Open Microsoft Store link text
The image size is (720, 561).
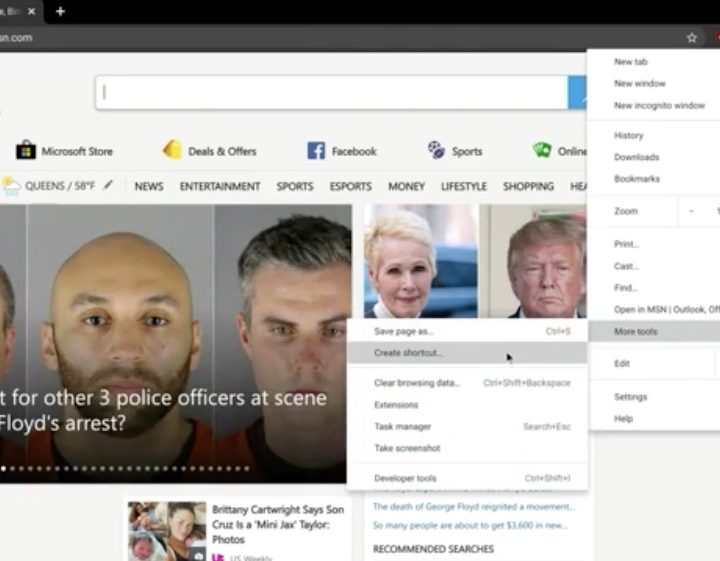77,151
